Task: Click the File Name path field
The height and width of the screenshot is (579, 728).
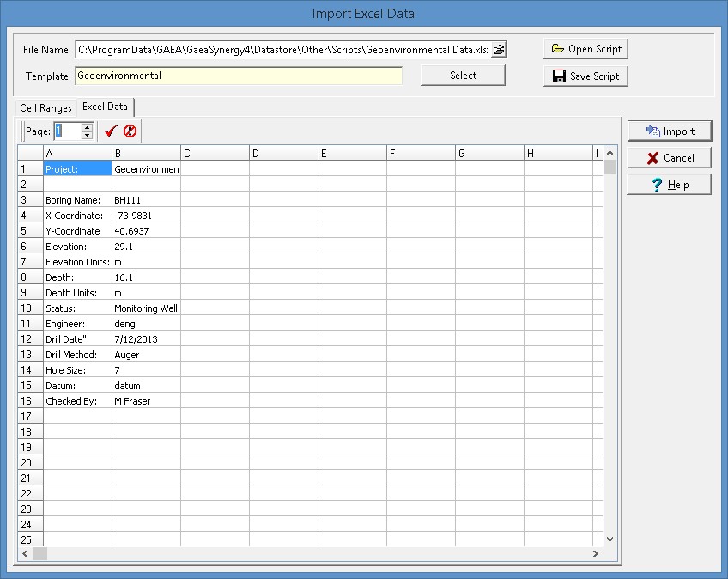Action: point(282,50)
